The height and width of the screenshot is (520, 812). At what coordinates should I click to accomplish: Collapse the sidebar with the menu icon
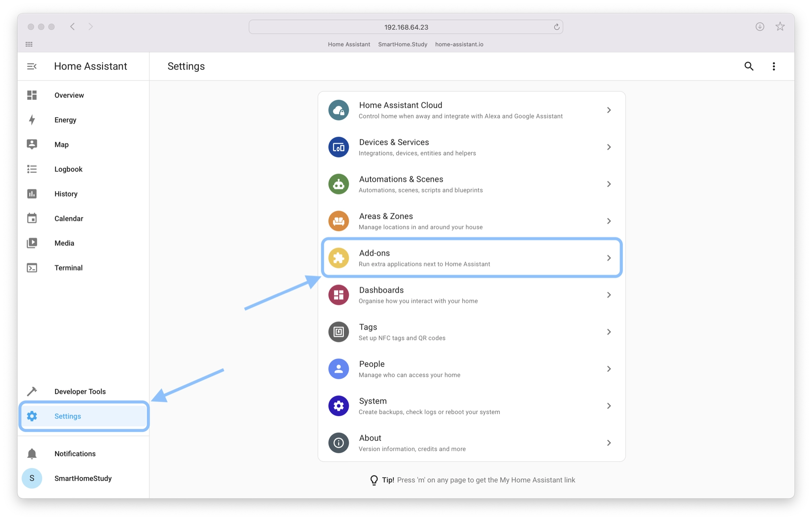point(32,66)
